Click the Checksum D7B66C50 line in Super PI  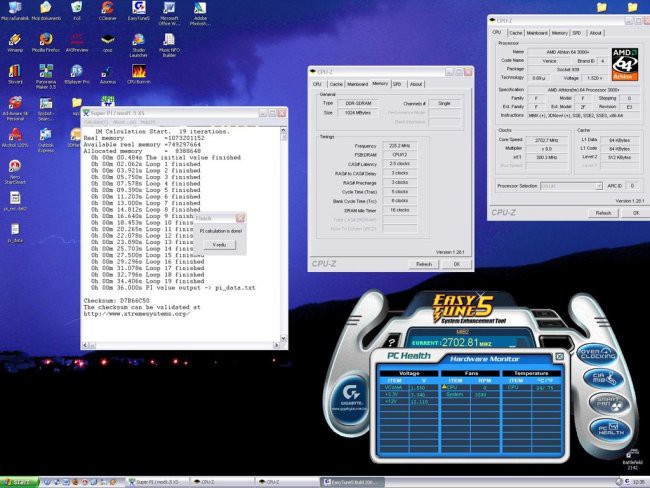(x=116, y=301)
